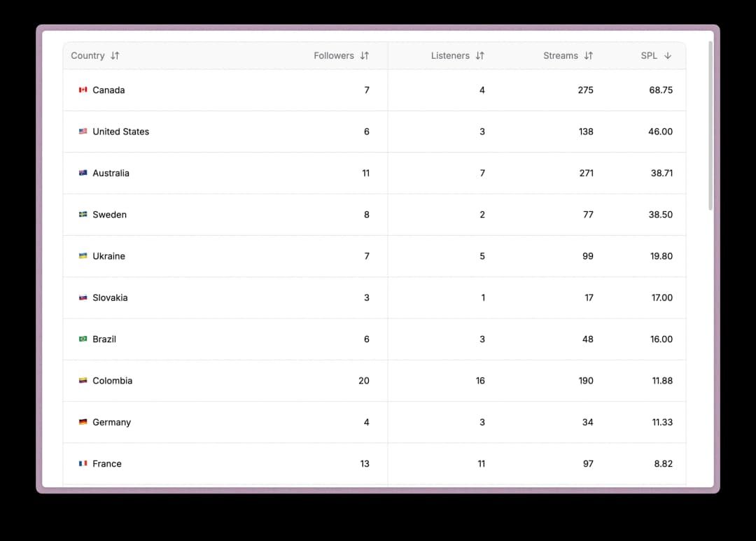Click Canada's SPL value 68.75

pyautogui.click(x=661, y=90)
